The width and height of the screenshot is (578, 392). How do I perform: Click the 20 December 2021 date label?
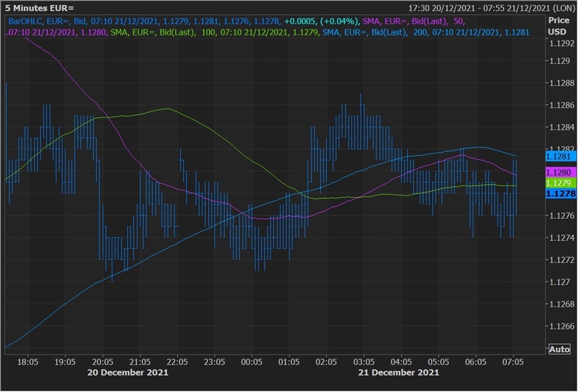(128, 371)
